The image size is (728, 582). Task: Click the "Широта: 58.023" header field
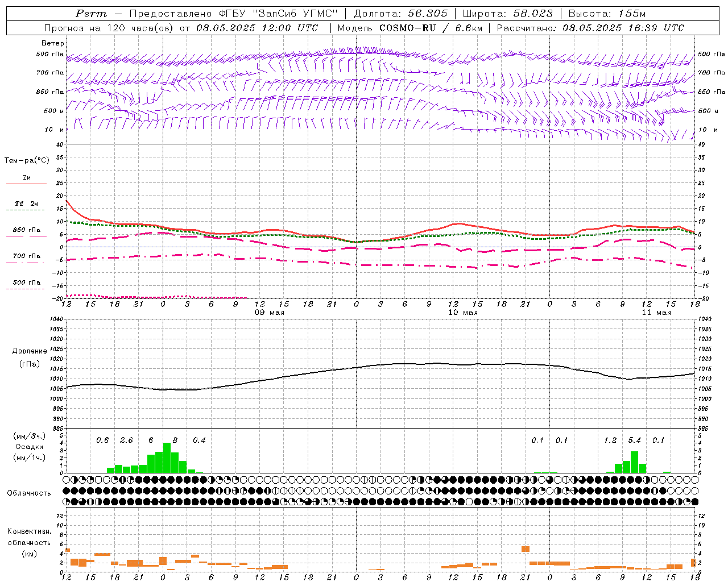(508, 14)
